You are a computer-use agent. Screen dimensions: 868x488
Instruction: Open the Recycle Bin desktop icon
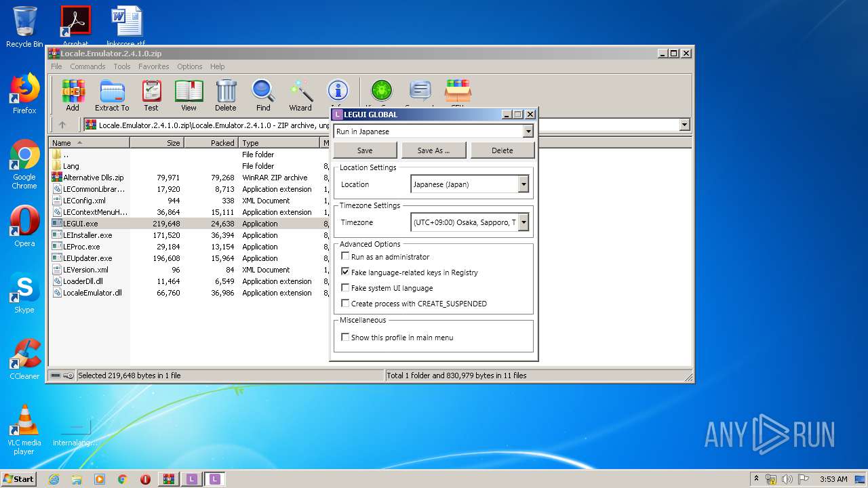(x=24, y=27)
